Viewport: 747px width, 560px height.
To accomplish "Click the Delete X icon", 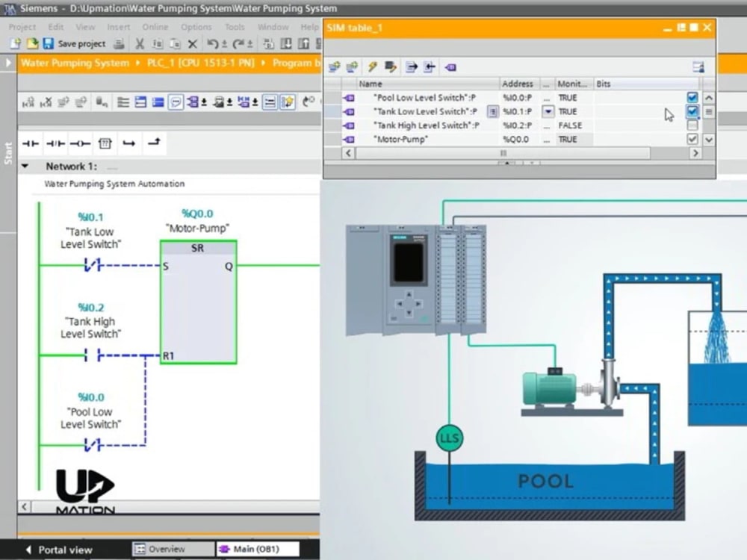I will 193,44.
